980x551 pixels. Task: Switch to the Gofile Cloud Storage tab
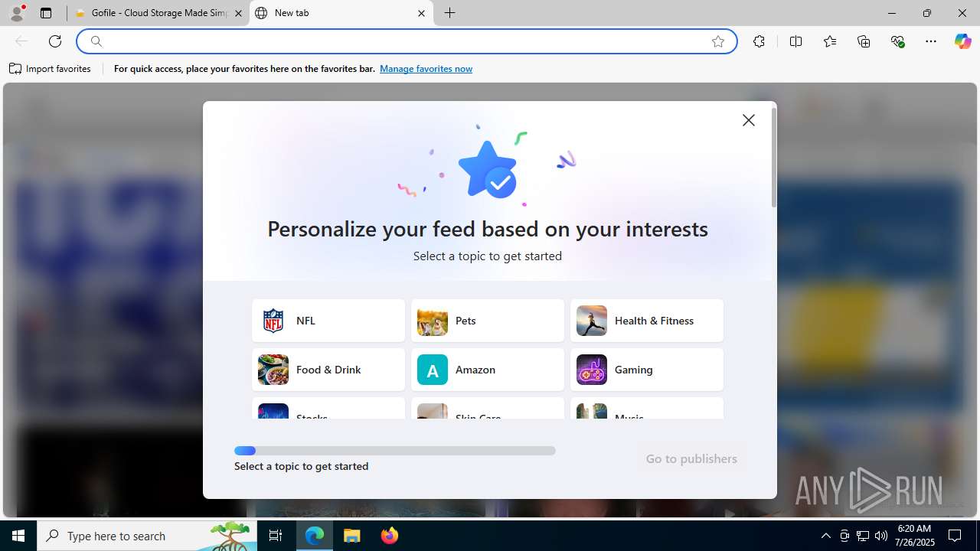158,13
